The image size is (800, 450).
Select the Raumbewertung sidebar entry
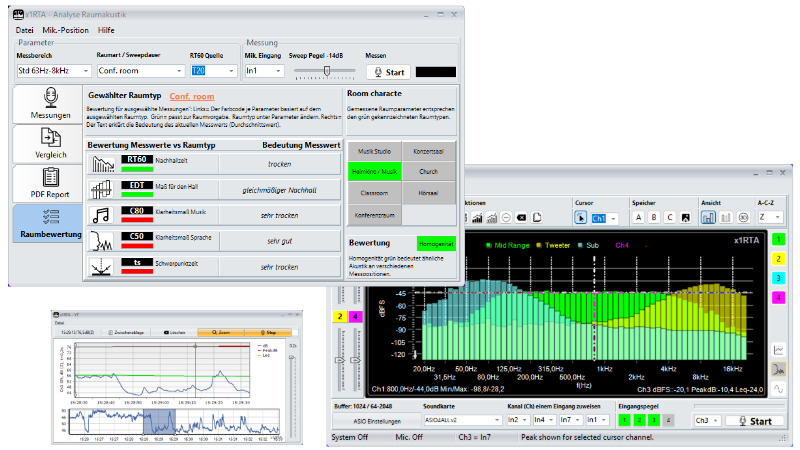(x=49, y=223)
